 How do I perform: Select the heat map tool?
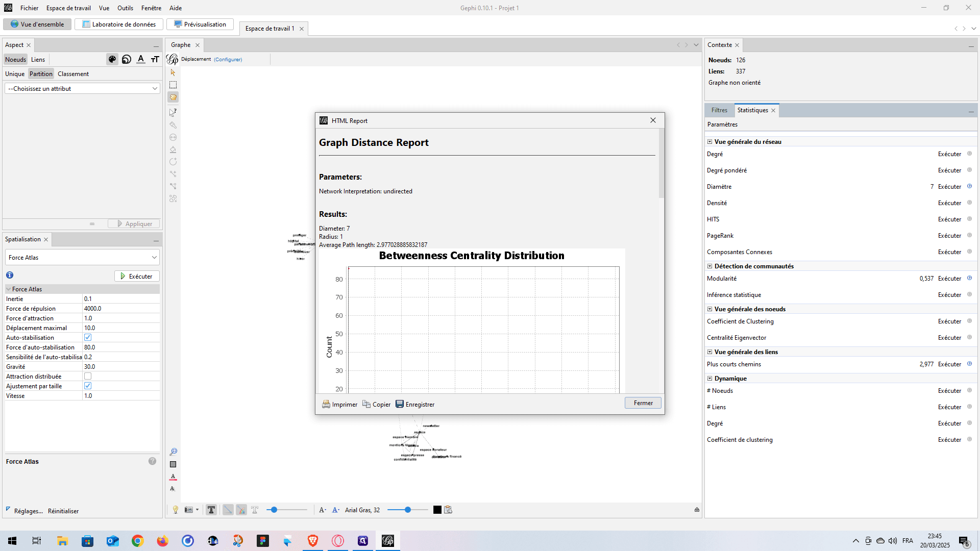[173, 198]
